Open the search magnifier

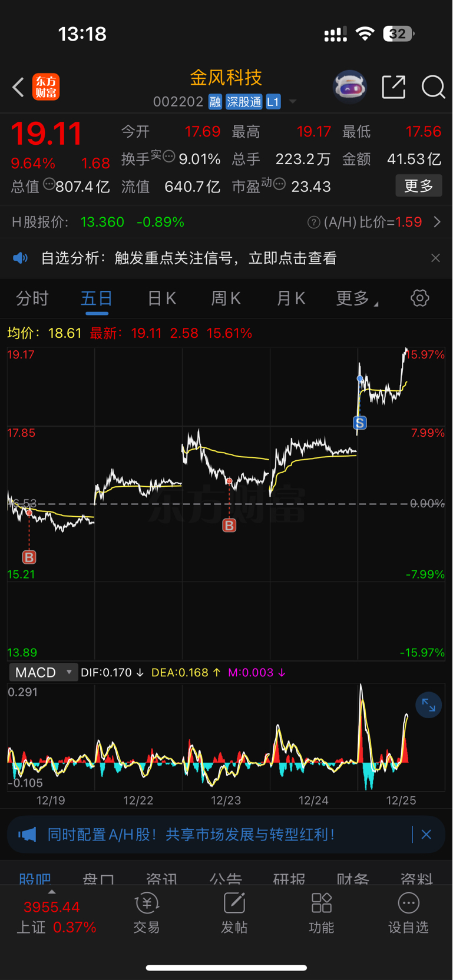433,87
